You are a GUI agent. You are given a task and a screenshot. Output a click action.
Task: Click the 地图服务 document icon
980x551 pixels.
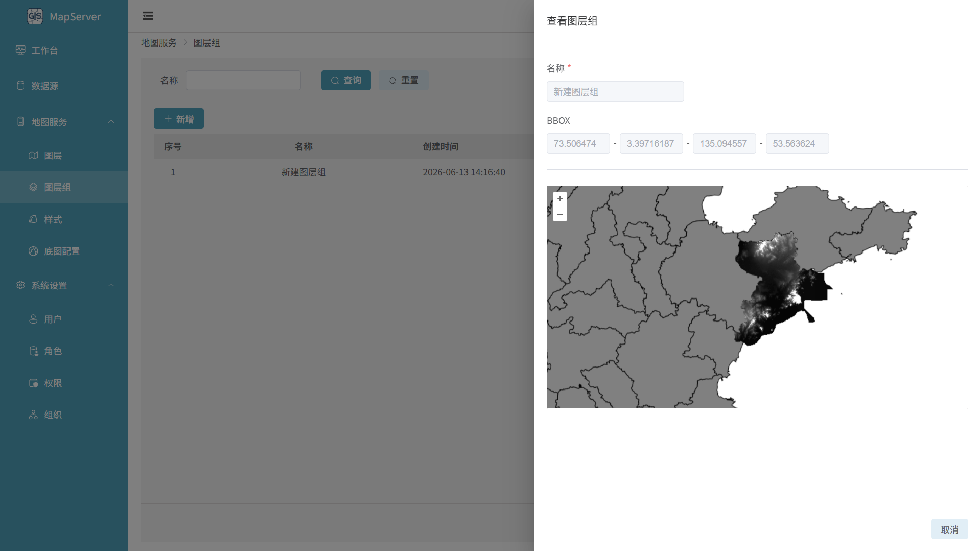(x=20, y=121)
